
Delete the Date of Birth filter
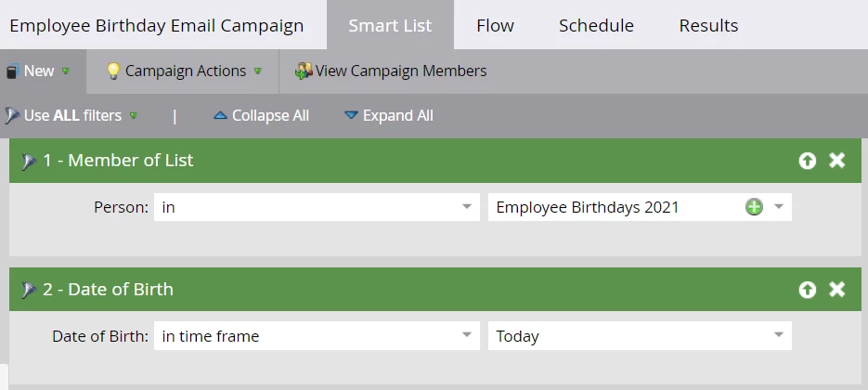837,290
